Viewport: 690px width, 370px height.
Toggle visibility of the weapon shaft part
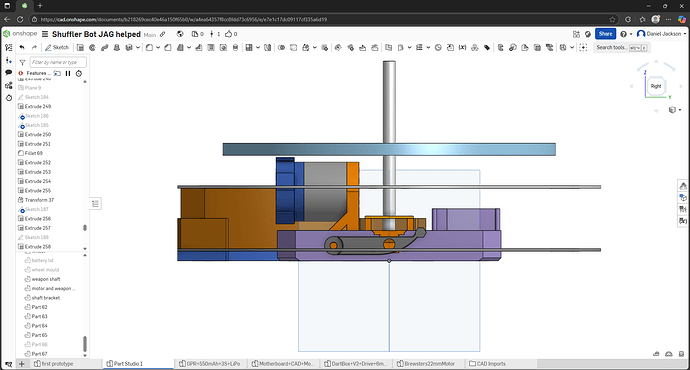coord(27,279)
